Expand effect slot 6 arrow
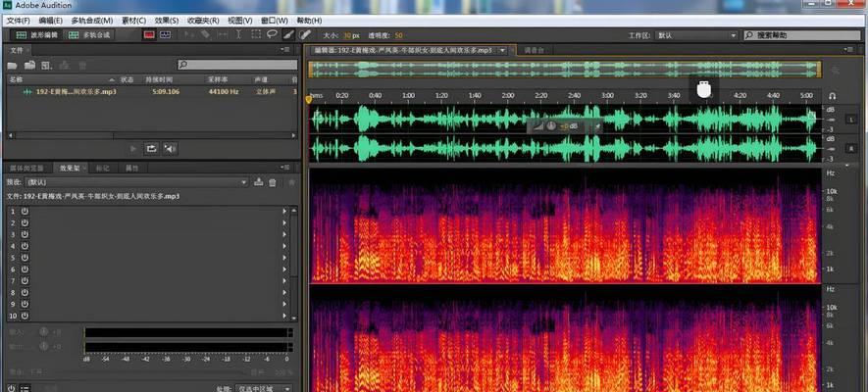This screenshot has height=392, width=868. tap(284, 269)
